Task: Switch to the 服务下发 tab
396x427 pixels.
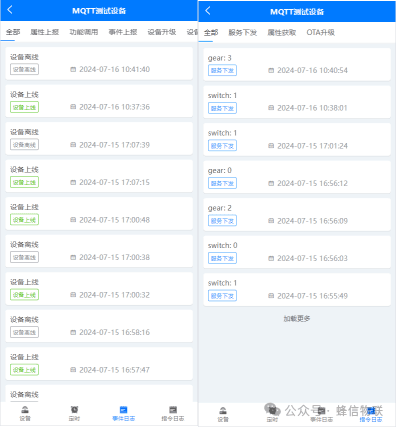Action: click(x=243, y=33)
